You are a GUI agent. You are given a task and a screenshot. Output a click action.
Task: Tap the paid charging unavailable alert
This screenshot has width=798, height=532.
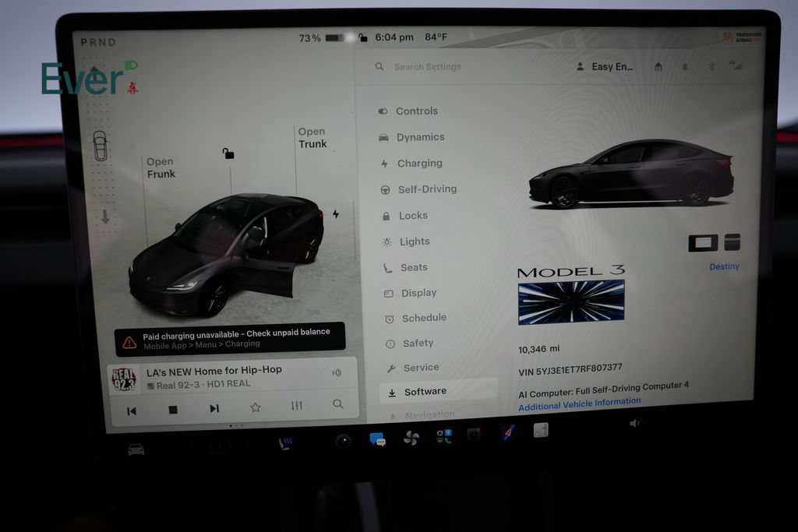click(x=230, y=339)
